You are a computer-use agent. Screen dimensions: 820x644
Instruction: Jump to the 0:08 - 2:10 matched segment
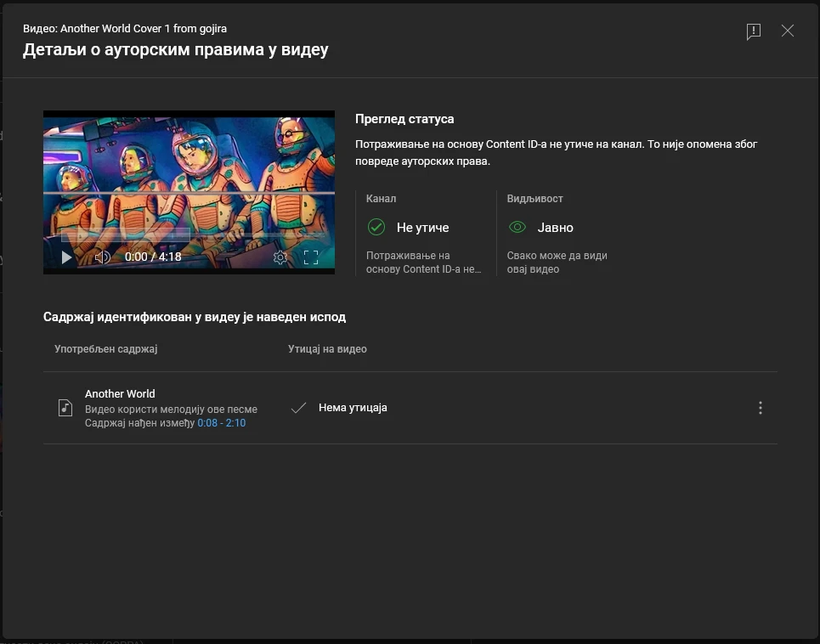click(221, 423)
